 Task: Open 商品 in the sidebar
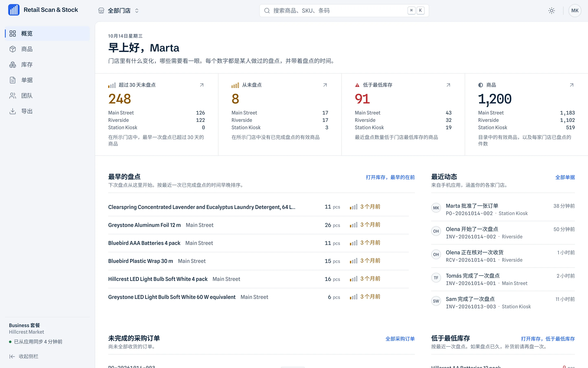(47, 49)
